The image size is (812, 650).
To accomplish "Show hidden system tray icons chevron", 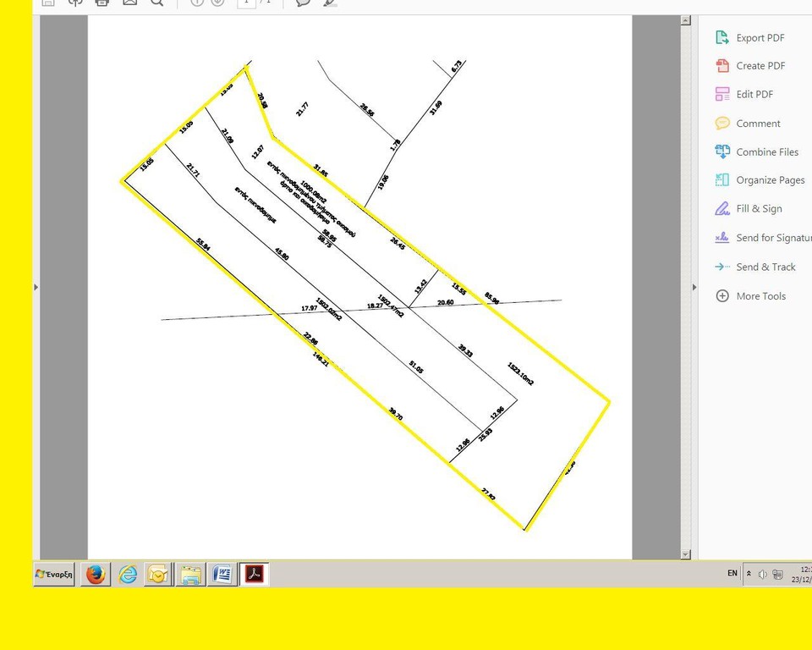I will point(749,573).
